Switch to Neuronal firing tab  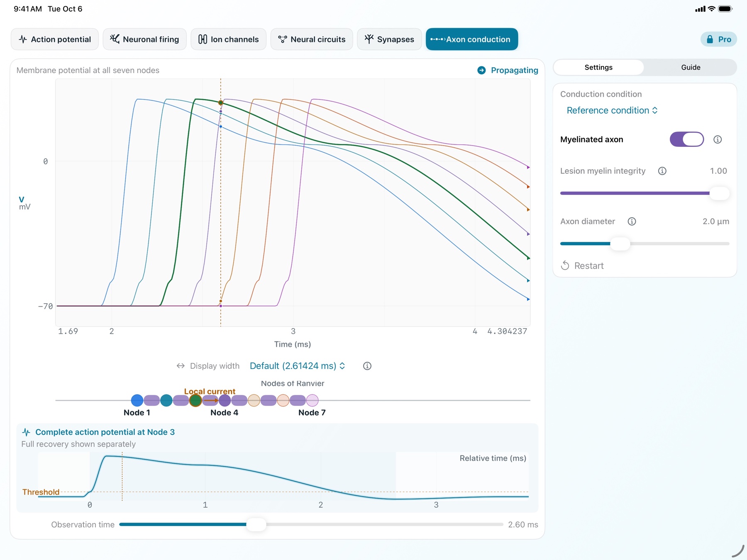tap(144, 39)
